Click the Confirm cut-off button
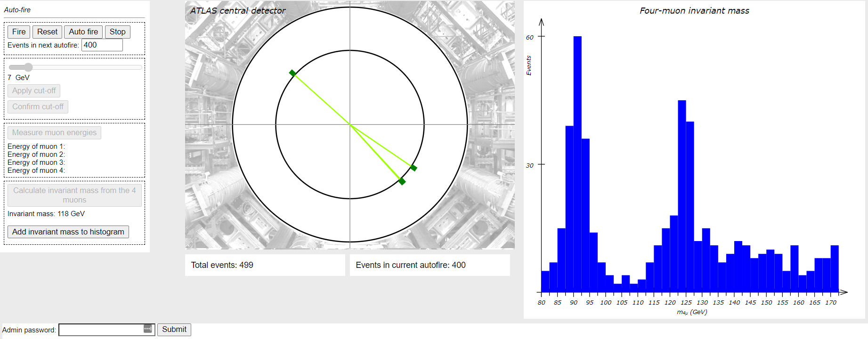 38,107
